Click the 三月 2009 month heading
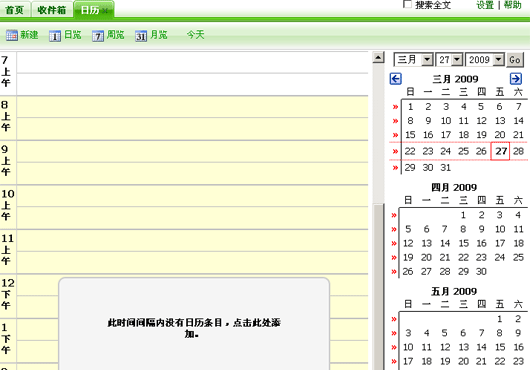 455,79
